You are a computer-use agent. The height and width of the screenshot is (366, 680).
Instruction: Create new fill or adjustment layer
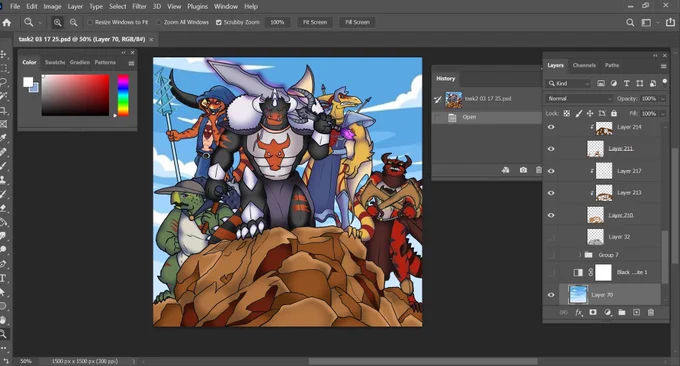coord(608,312)
